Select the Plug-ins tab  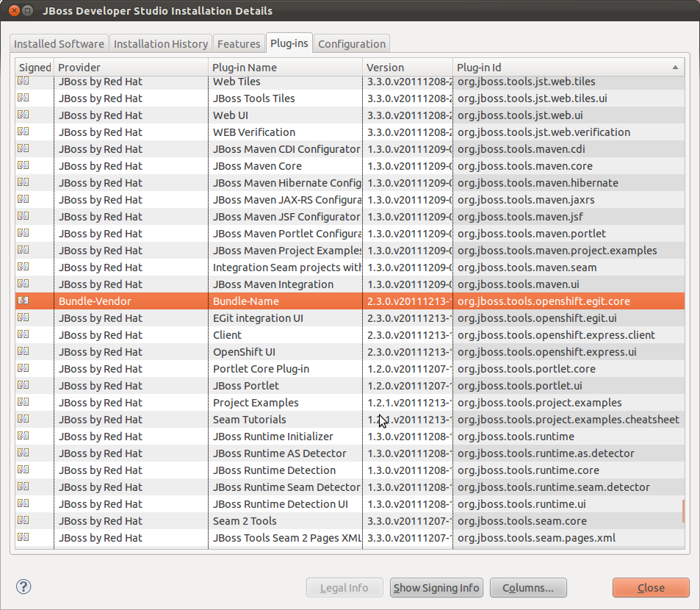coord(289,43)
